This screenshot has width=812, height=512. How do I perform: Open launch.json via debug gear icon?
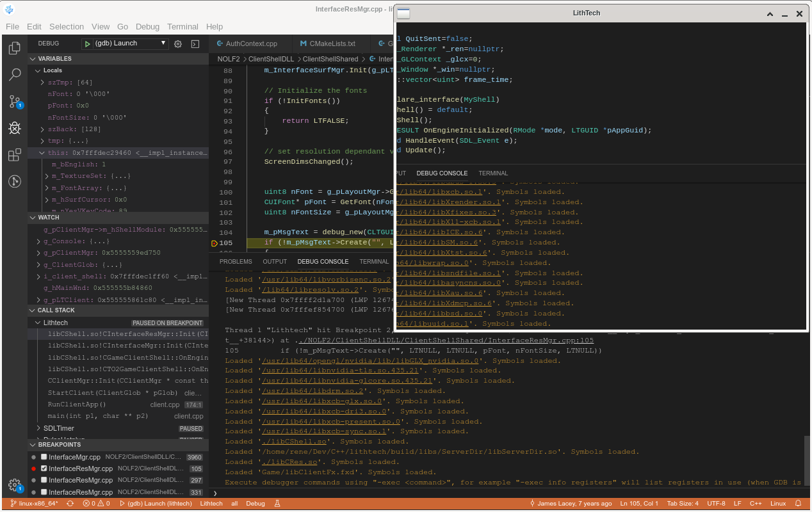[178, 44]
